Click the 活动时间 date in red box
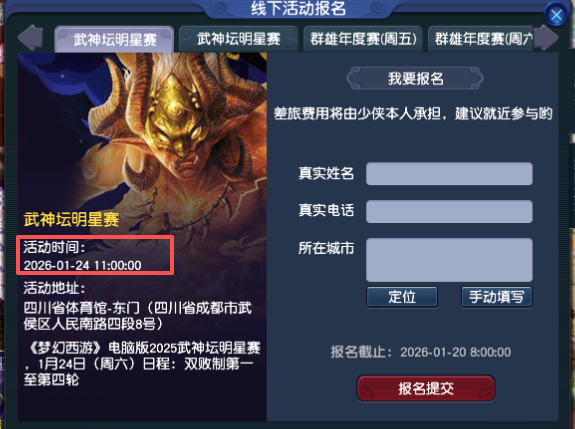575x429 pixels. coord(83,265)
